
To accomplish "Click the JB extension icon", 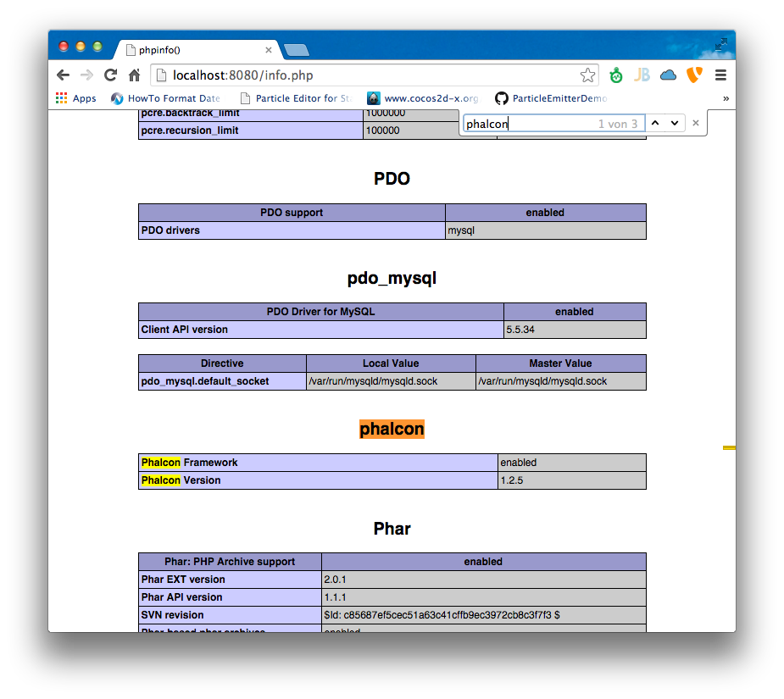I will [x=642, y=75].
